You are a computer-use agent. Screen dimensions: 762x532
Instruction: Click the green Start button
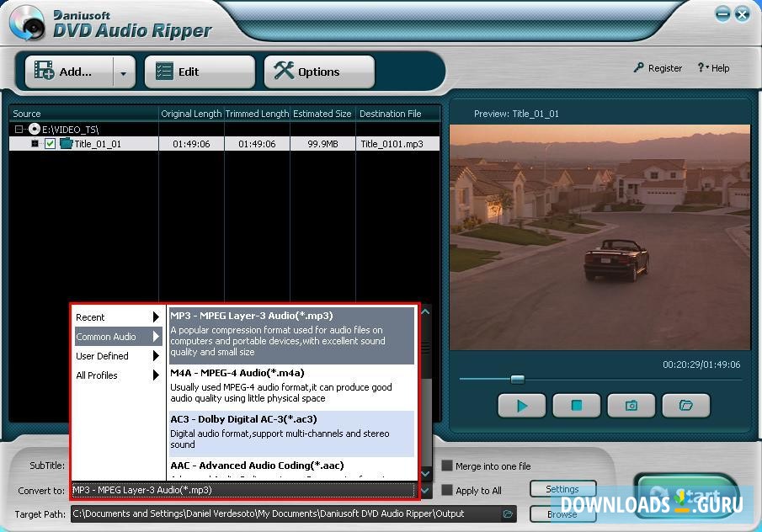(x=686, y=496)
